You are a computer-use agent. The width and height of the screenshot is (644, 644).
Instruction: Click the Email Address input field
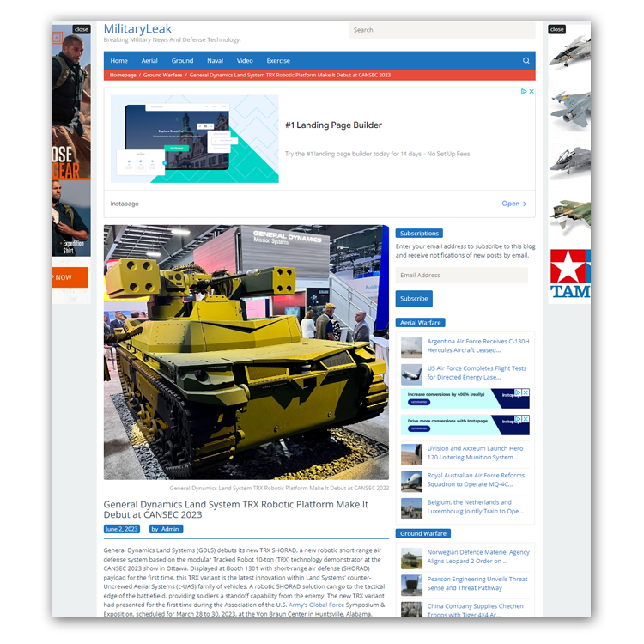pyautogui.click(x=461, y=275)
